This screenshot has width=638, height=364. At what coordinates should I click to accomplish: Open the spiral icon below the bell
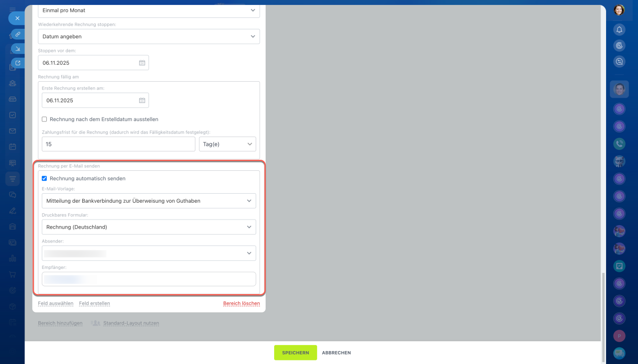(619, 46)
